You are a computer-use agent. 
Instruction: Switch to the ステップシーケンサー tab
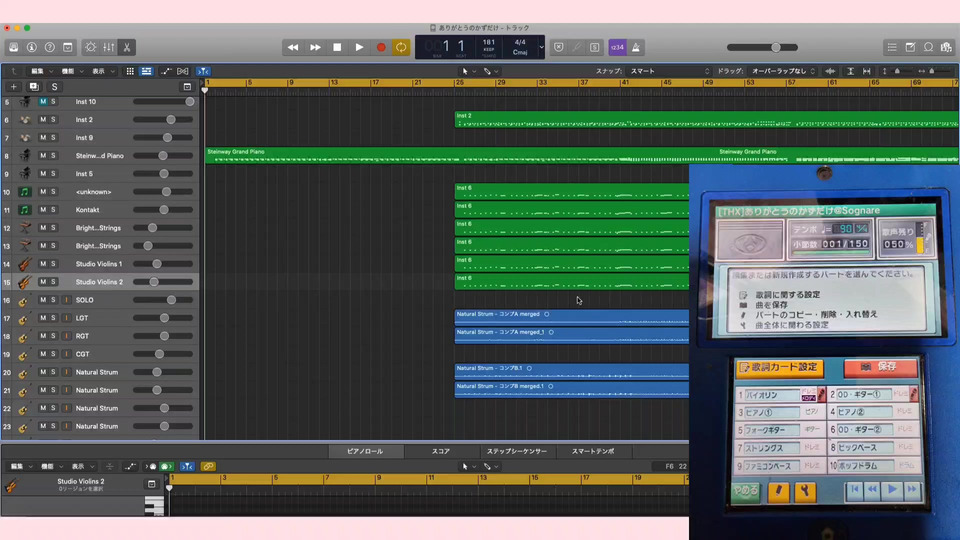(517, 451)
